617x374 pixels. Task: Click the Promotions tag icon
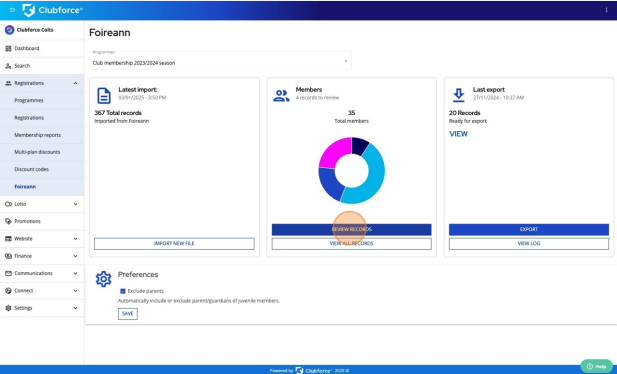pos(8,221)
